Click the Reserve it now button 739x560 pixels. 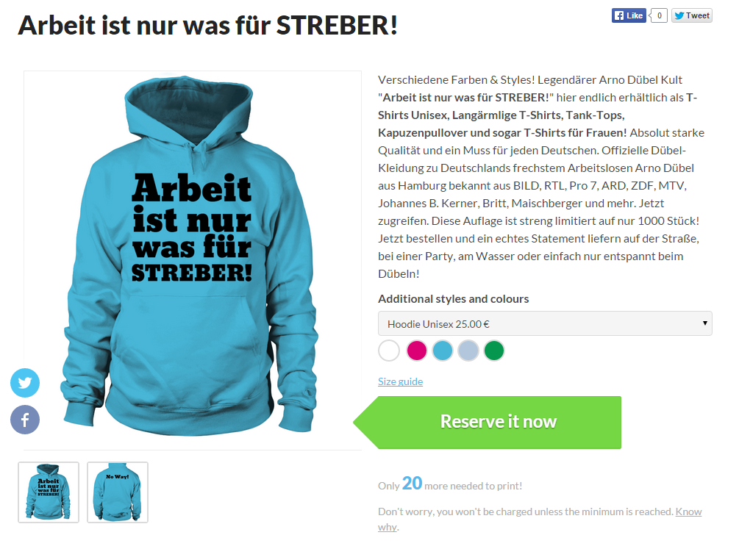(x=488, y=423)
